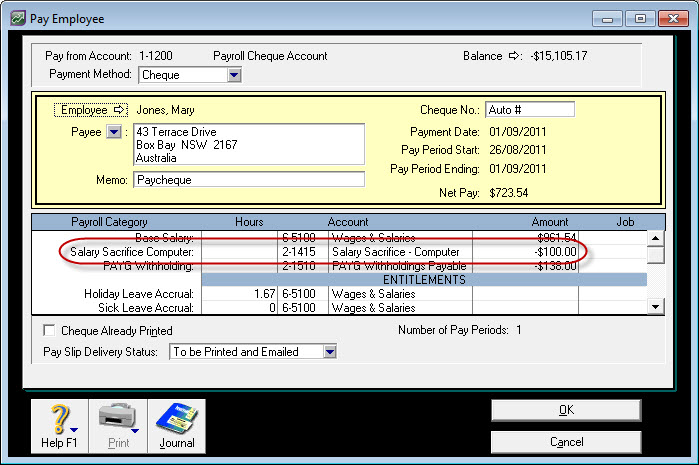Click the Cheque No. input field
The width and height of the screenshot is (699, 465).
coord(530,110)
